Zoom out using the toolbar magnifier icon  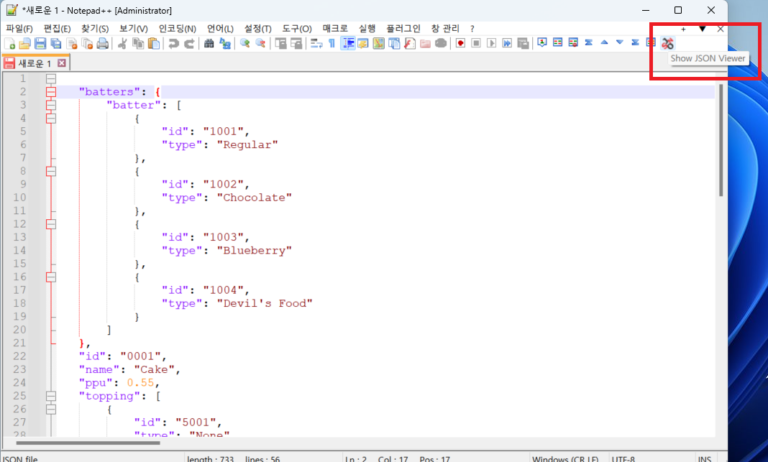[x=261, y=44]
